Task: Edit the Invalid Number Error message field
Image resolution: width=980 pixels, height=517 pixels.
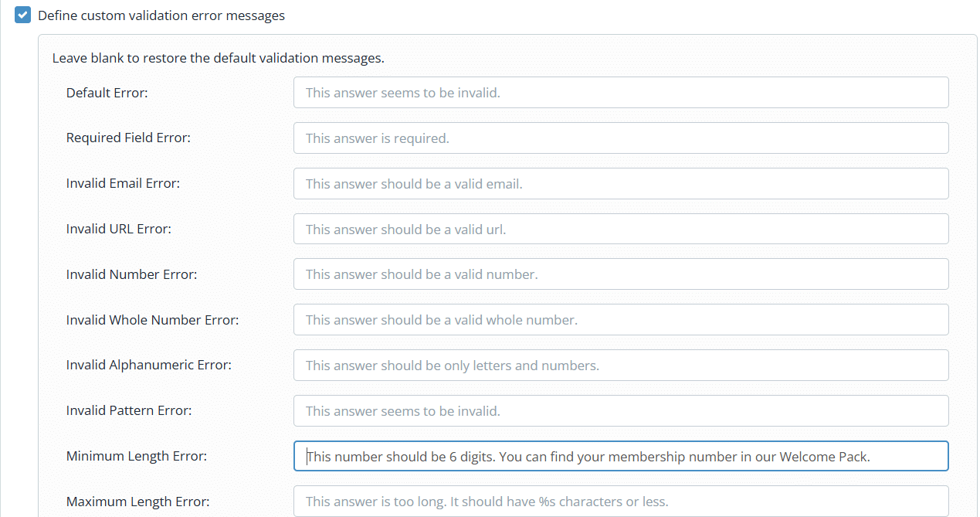Action: coord(621,274)
